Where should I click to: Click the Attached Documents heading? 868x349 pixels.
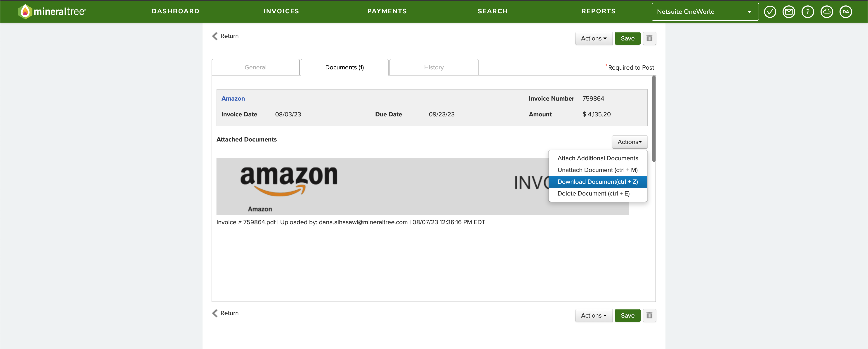[x=246, y=139]
